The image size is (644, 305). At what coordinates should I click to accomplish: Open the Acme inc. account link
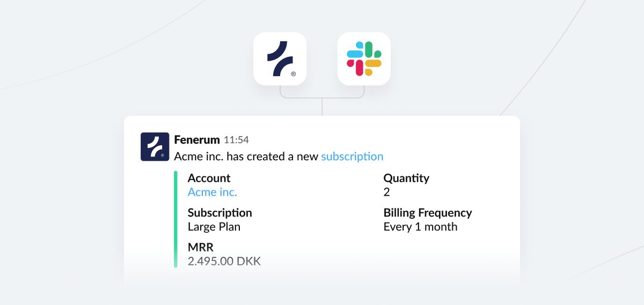(213, 192)
